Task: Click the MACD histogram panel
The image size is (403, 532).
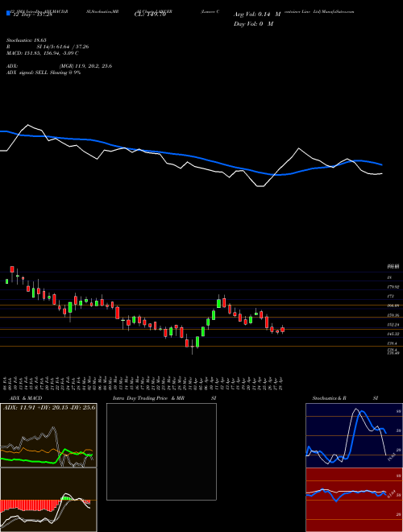Action: coord(48,500)
